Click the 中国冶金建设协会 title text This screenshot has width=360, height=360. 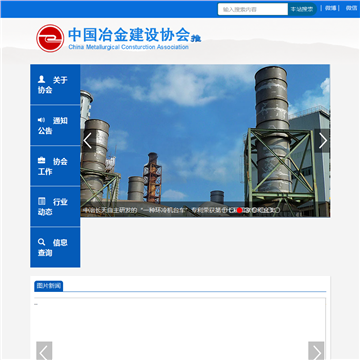[129, 34]
